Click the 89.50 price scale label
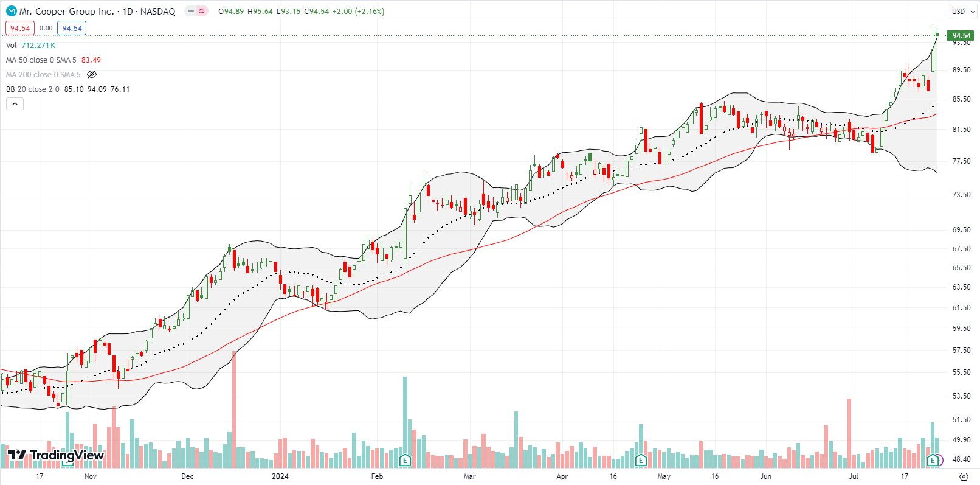The image size is (980, 485). point(962,69)
